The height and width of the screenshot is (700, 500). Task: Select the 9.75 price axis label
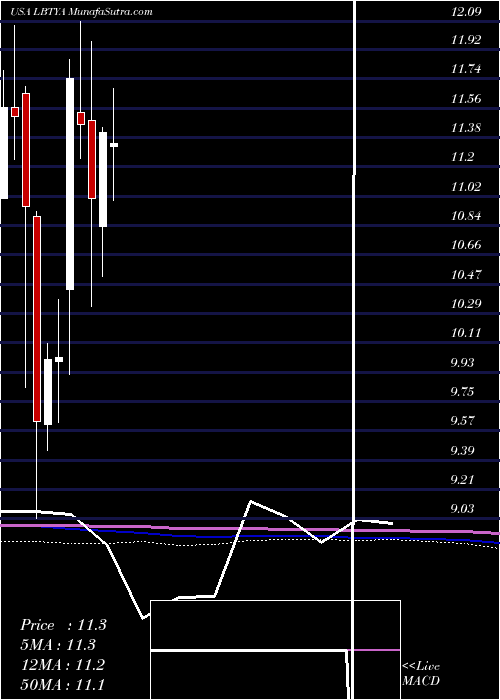click(x=462, y=392)
